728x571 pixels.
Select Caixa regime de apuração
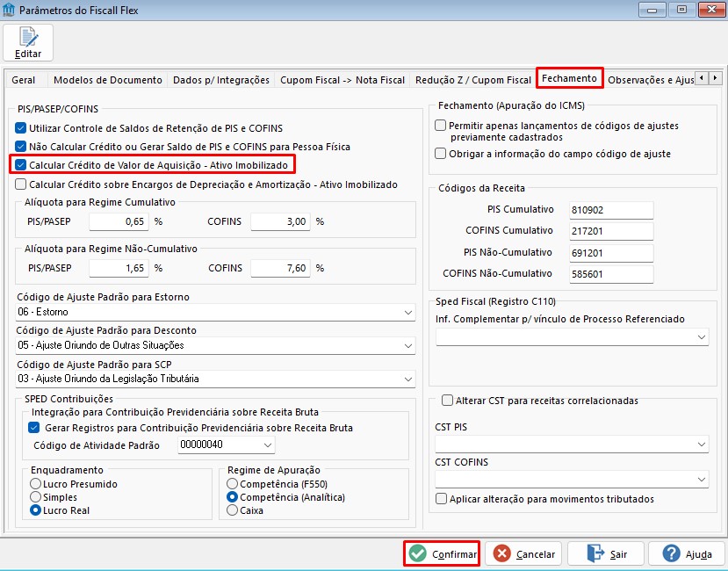tap(232, 510)
